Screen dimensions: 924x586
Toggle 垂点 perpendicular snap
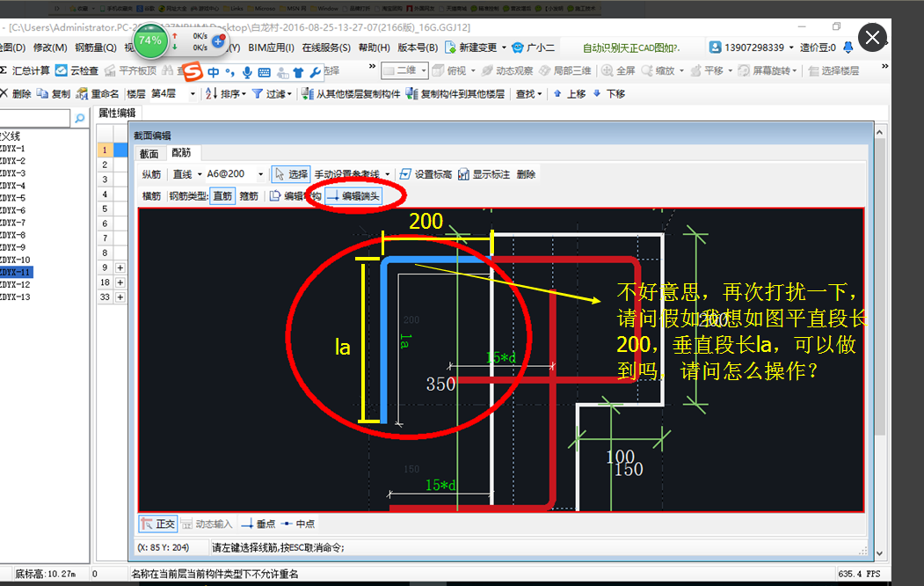click(x=258, y=524)
